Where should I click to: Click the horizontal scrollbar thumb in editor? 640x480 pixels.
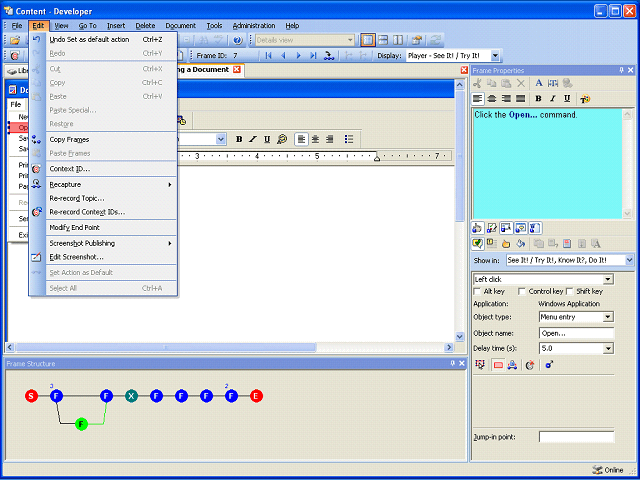165,348
